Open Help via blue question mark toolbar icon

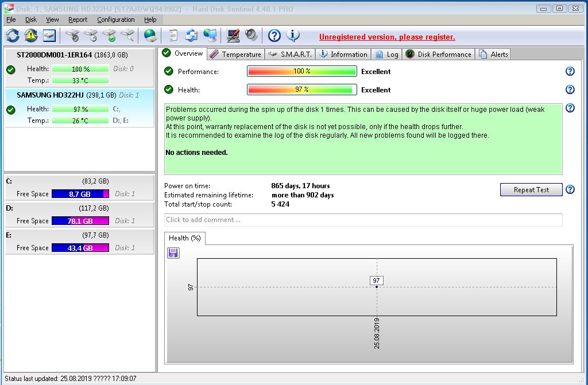pos(274,36)
